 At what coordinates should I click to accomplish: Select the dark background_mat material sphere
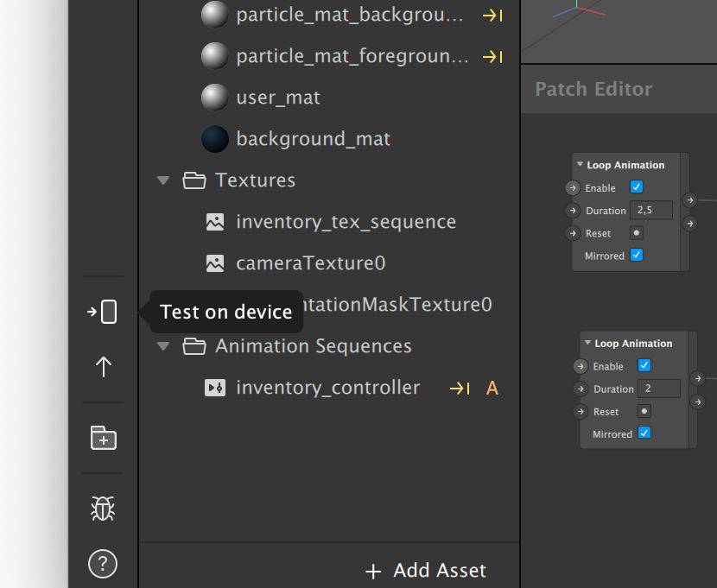(214, 139)
